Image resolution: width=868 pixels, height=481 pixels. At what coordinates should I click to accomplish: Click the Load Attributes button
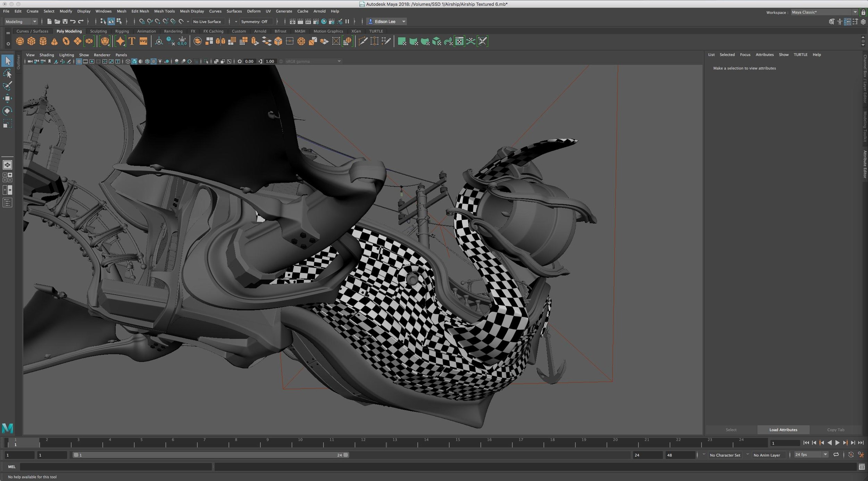tap(783, 430)
